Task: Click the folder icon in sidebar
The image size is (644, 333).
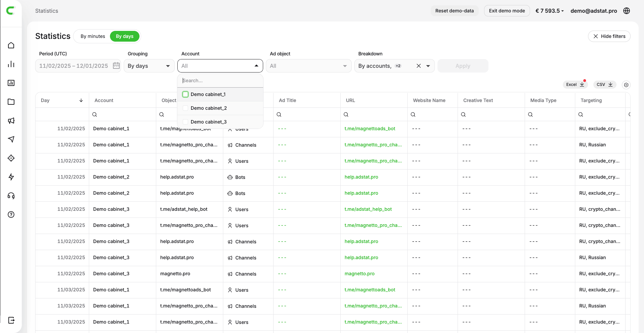Action: click(11, 102)
